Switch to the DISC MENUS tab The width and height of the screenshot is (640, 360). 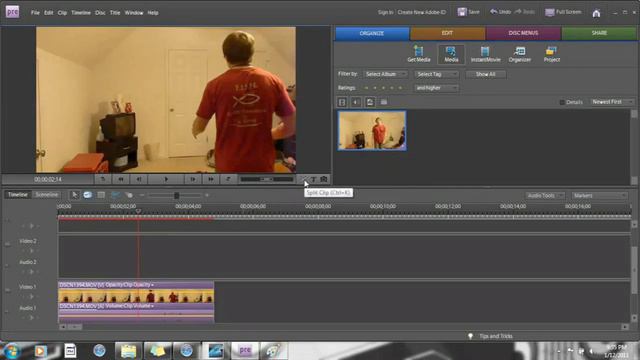click(x=523, y=33)
